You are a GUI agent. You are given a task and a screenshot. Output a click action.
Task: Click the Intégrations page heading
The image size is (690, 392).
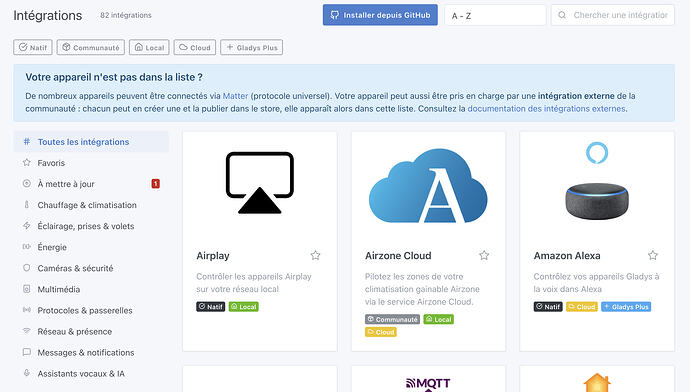tap(48, 15)
